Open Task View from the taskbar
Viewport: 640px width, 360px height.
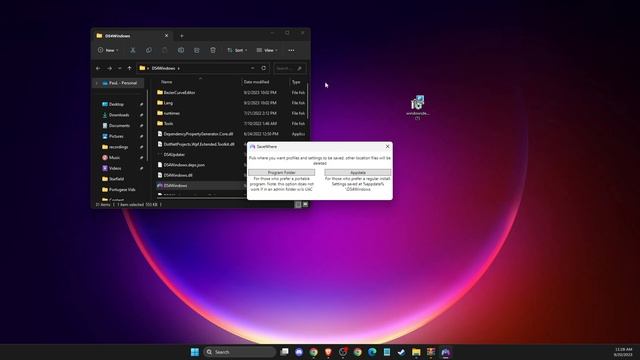point(284,352)
